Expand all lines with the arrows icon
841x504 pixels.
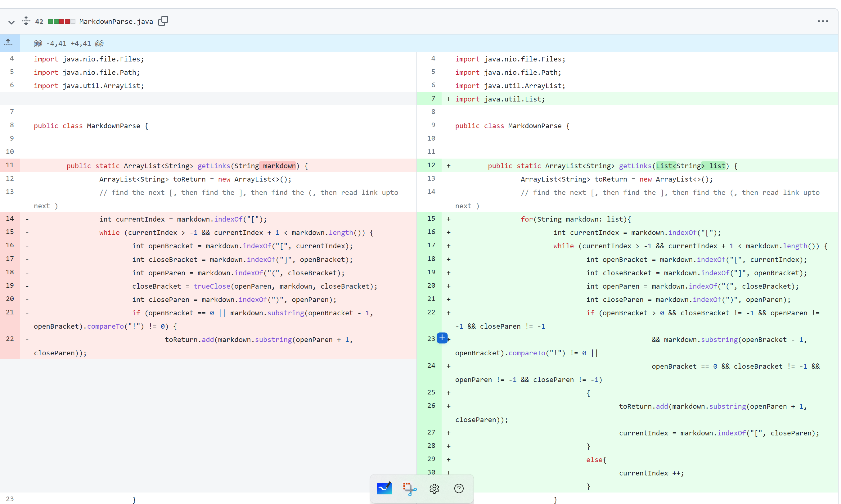pos(26,21)
